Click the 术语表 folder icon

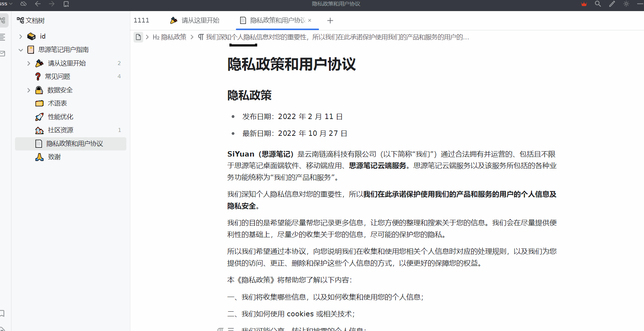coord(39,103)
